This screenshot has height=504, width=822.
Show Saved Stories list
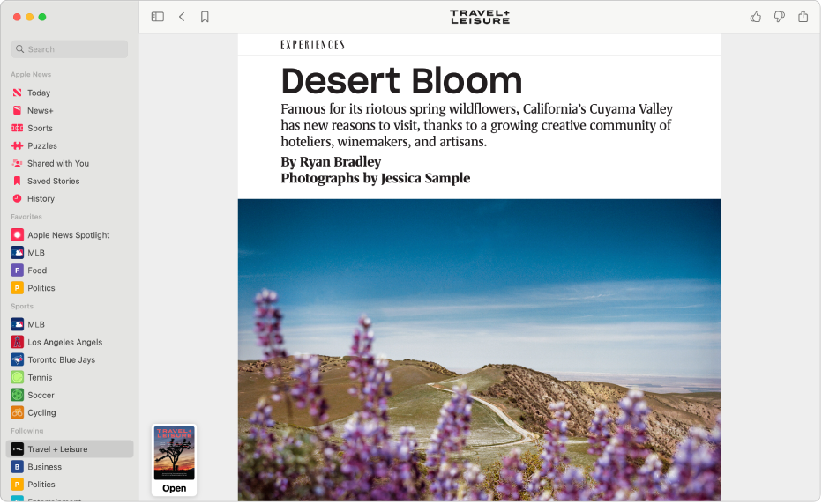pos(54,181)
